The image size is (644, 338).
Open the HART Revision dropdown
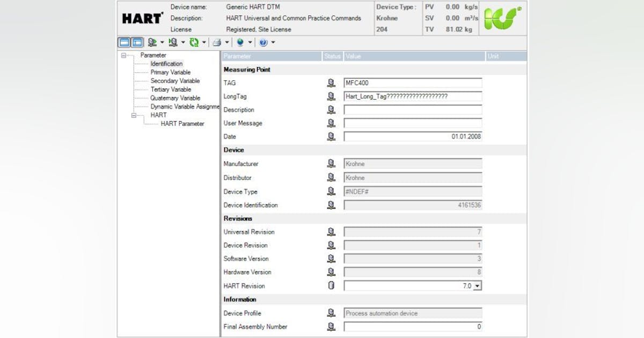[x=478, y=286]
